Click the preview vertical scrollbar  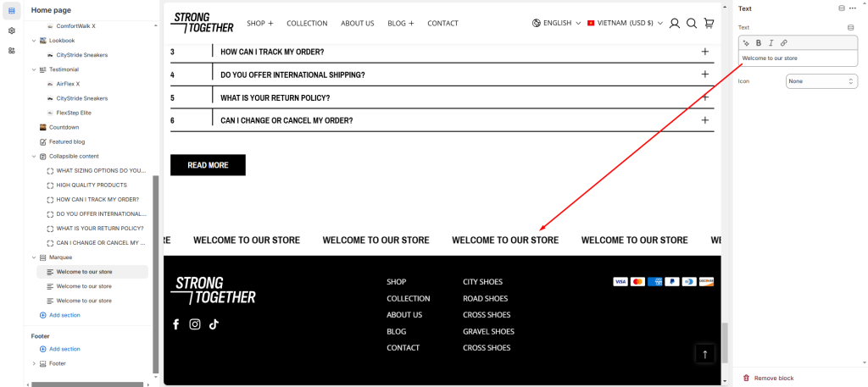725,341
